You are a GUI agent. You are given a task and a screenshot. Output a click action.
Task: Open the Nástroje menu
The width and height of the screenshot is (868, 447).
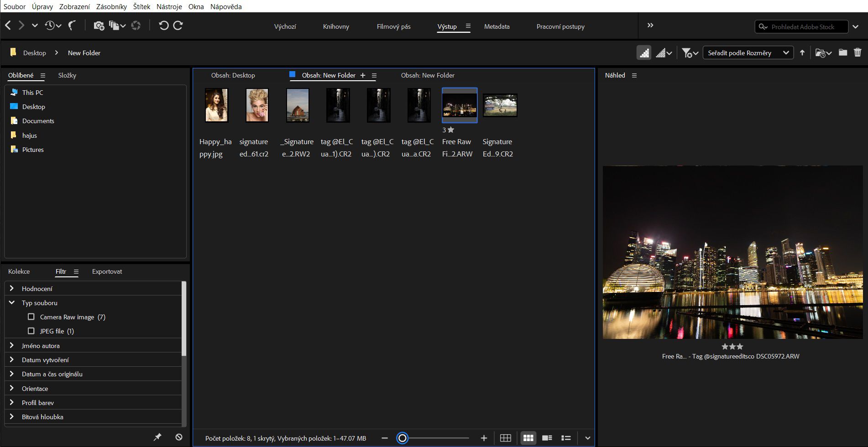coord(169,6)
